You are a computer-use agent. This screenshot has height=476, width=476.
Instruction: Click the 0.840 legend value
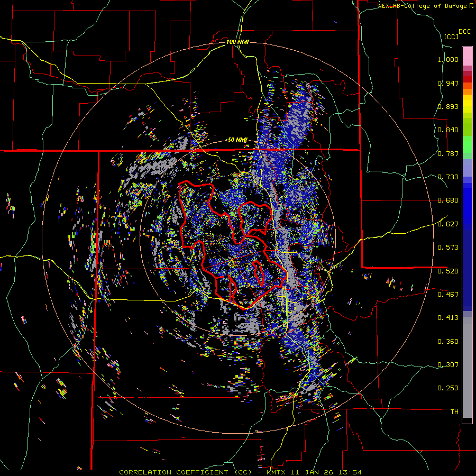tap(448, 130)
